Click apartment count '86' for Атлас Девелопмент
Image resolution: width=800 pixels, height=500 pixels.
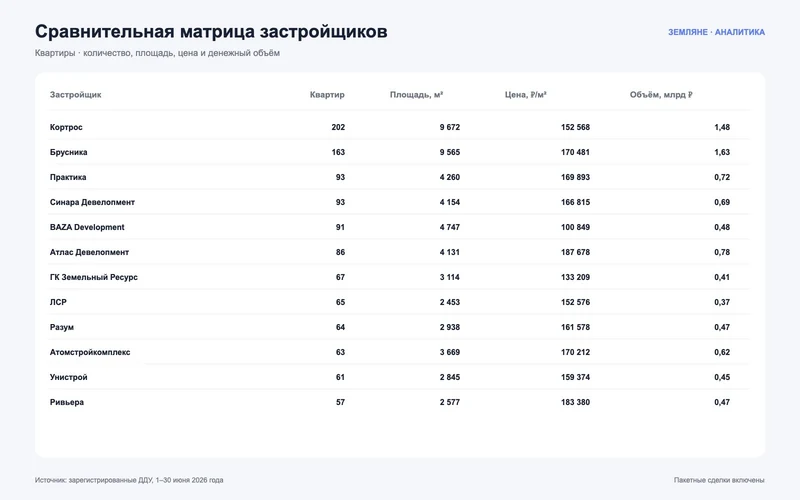coord(340,252)
